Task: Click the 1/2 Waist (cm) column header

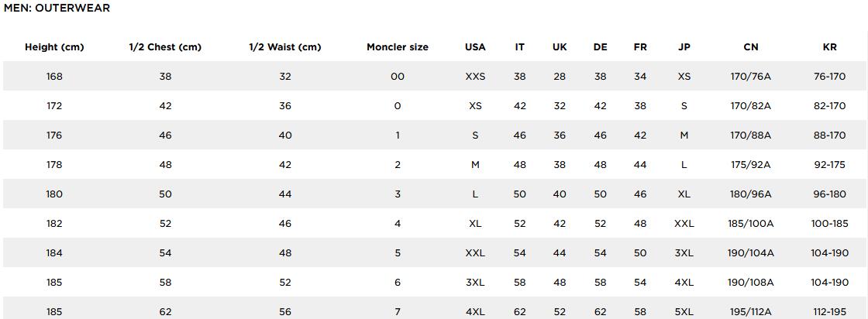Action: click(x=284, y=47)
